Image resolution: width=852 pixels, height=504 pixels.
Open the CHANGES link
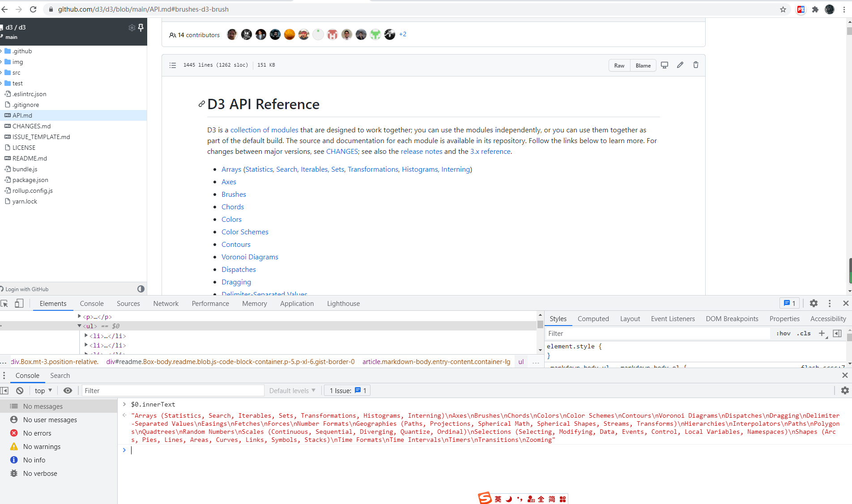(342, 152)
